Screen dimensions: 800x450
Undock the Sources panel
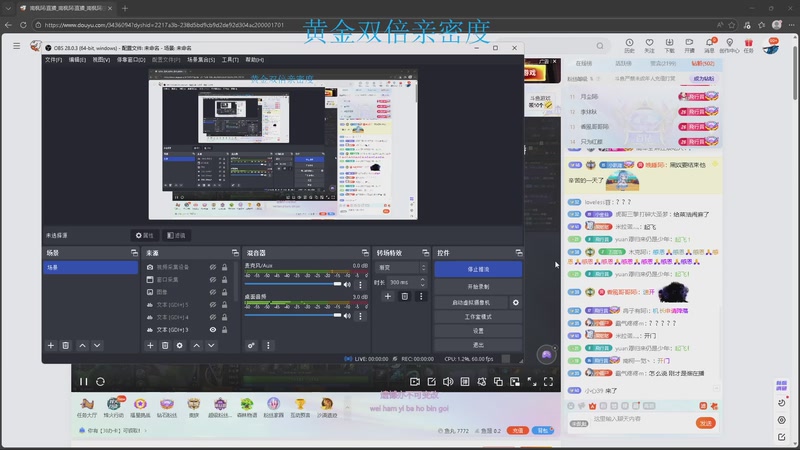click(235, 253)
